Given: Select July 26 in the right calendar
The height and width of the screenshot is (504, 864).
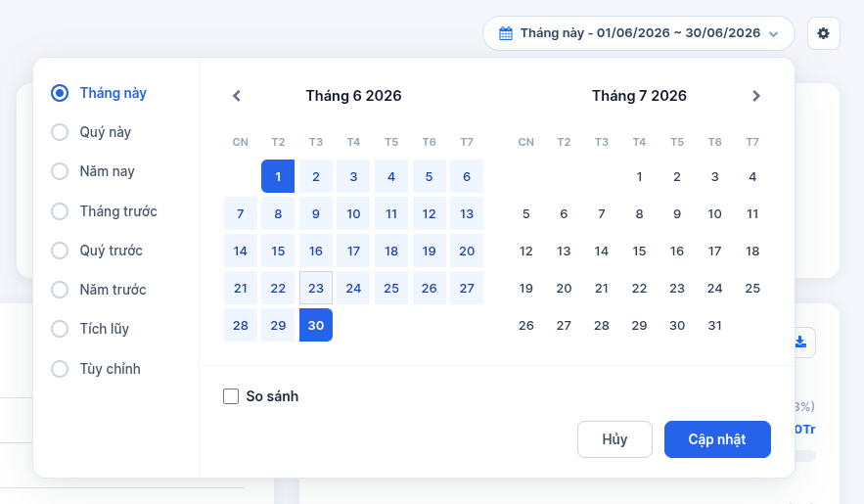Looking at the screenshot, I should click(525, 325).
